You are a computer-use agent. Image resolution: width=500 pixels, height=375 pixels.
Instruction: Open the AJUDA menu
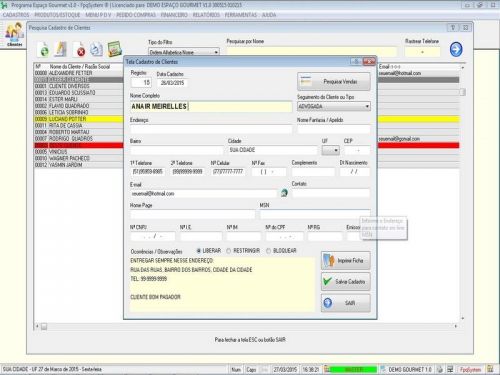(x=269, y=15)
